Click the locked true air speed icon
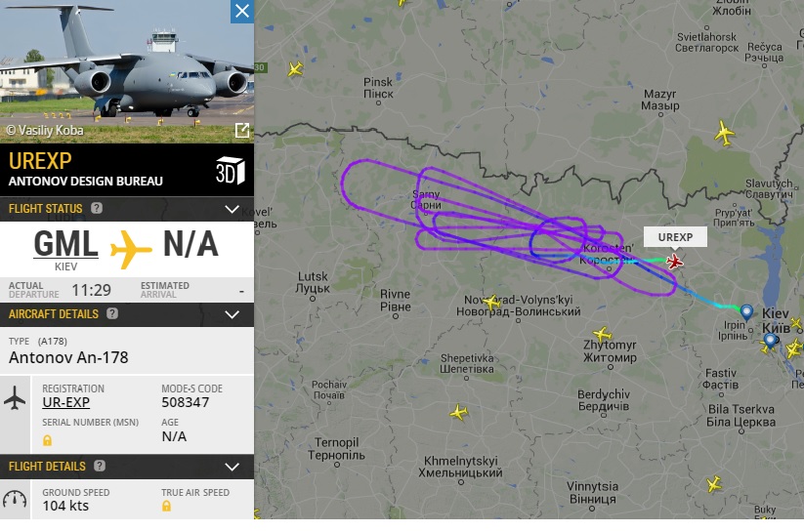Image resolution: width=804 pixels, height=532 pixels. click(166, 506)
